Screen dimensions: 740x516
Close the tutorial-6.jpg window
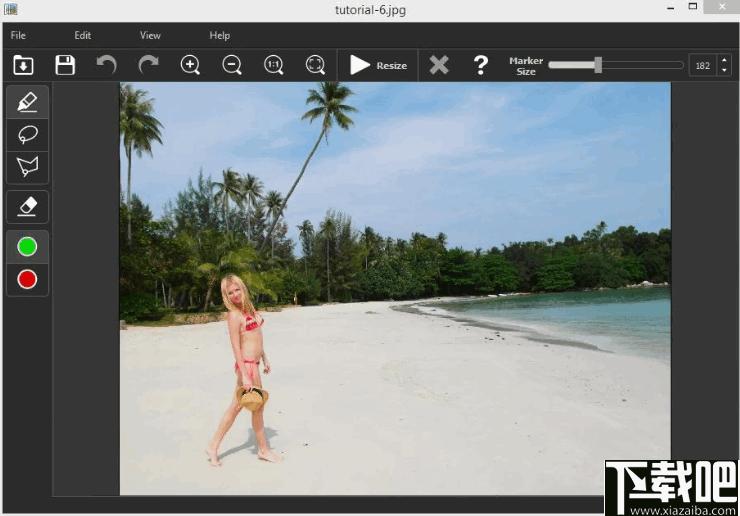(722, 7)
